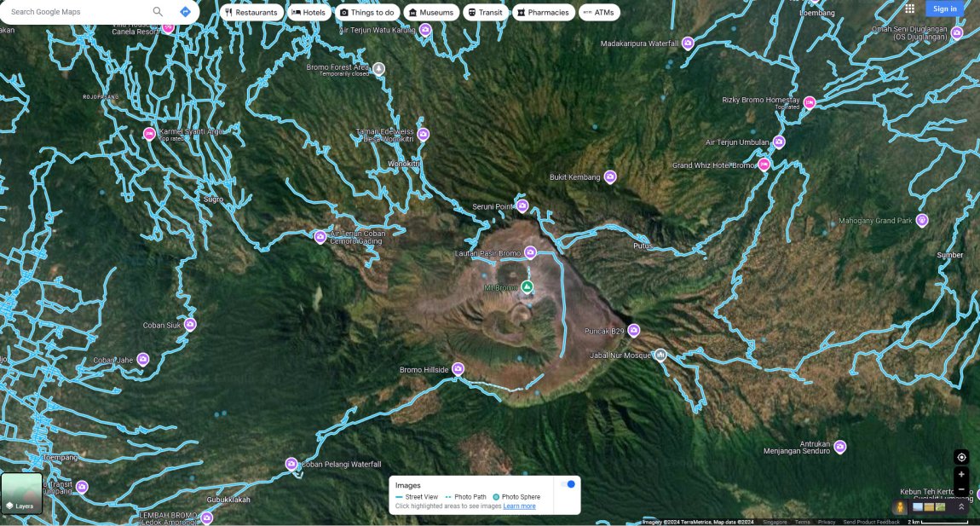Zoom out with the minus button
Screen dimensions: 980x526
pos(961,489)
